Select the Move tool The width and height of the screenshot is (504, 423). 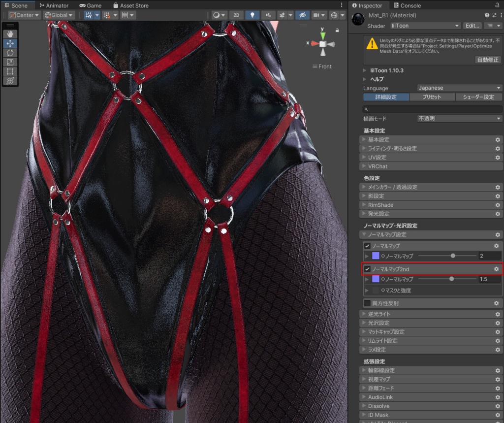click(x=10, y=43)
